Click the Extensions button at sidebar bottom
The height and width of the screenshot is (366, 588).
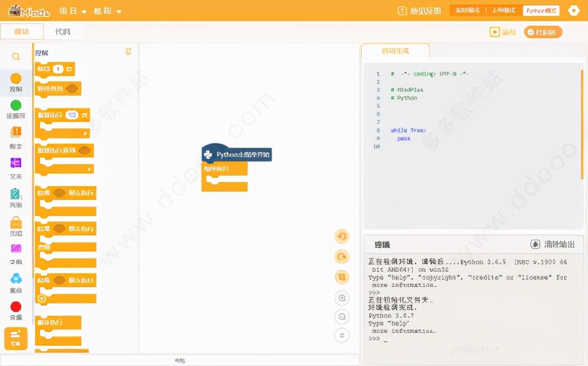click(16, 338)
